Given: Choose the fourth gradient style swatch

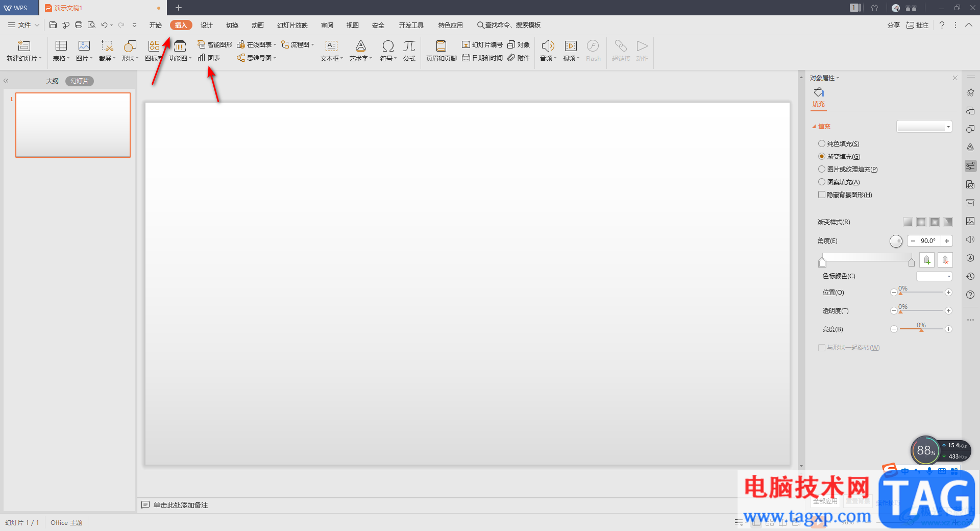Looking at the screenshot, I should coord(948,222).
